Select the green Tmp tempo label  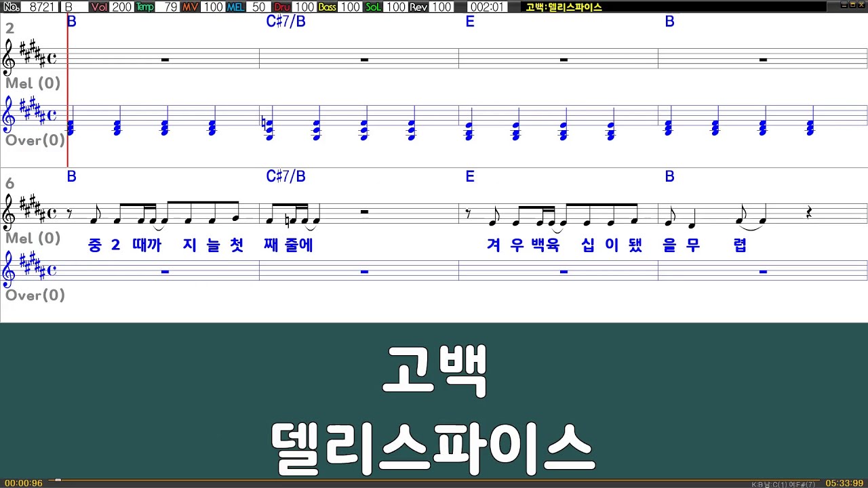tap(144, 7)
